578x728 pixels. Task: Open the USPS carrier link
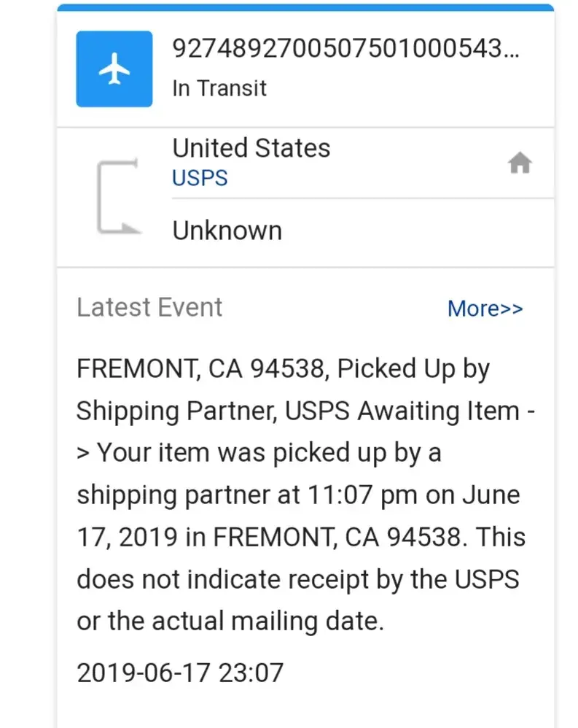(x=200, y=178)
